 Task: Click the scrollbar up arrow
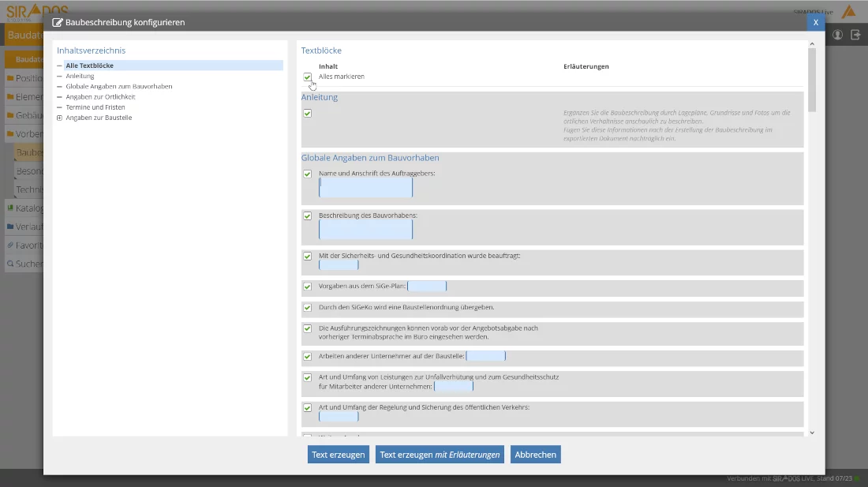pos(812,46)
